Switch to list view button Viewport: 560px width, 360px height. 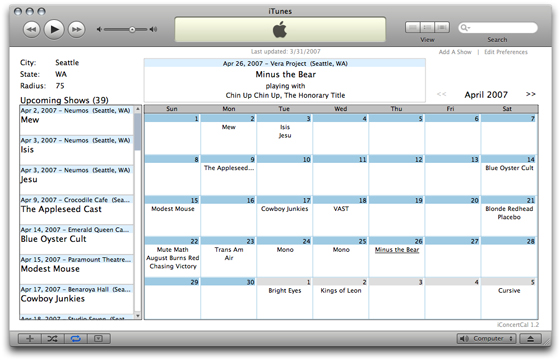pyautogui.click(x=412, y=27)
